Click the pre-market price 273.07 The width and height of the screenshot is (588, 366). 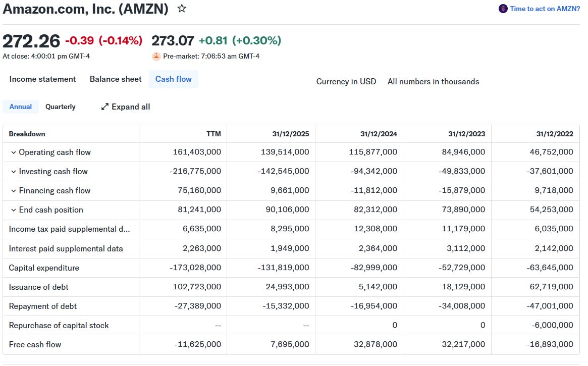tap(173, 40)
